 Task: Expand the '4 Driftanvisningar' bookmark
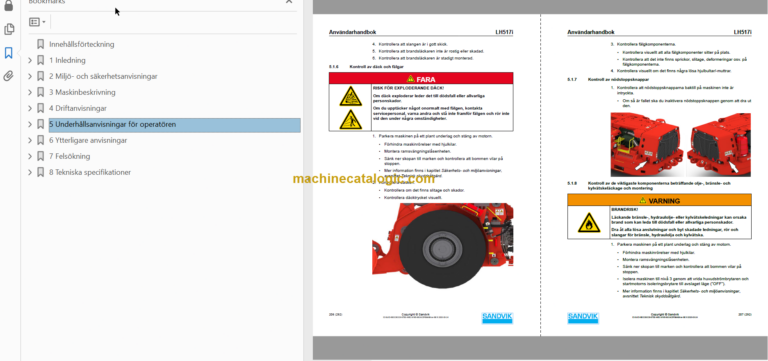[x=30, y=108]
